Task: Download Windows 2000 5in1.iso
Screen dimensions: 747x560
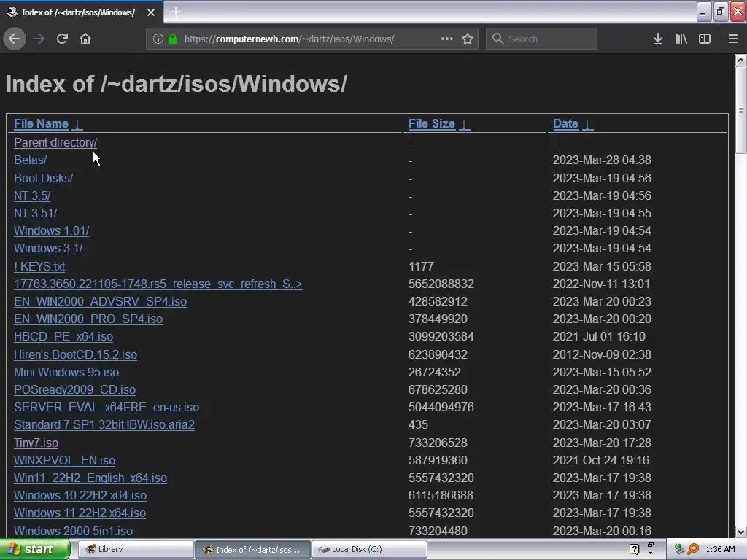Action: coord(74,531)
